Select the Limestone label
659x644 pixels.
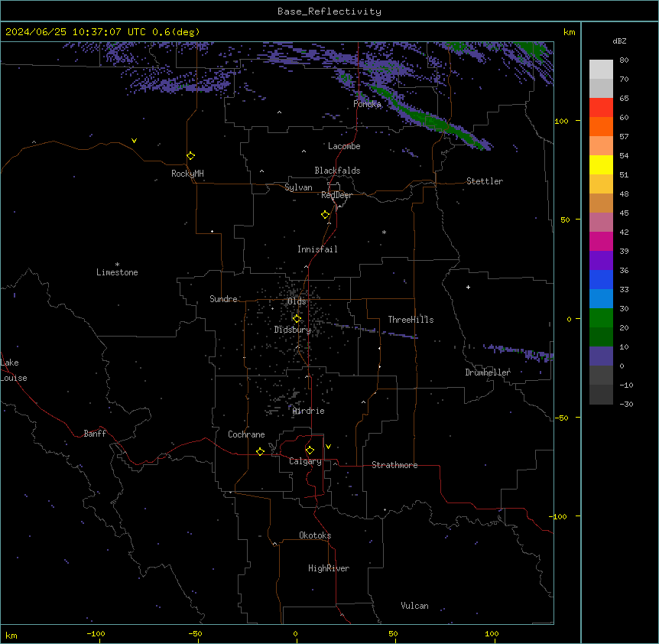[x=117, y=272]
